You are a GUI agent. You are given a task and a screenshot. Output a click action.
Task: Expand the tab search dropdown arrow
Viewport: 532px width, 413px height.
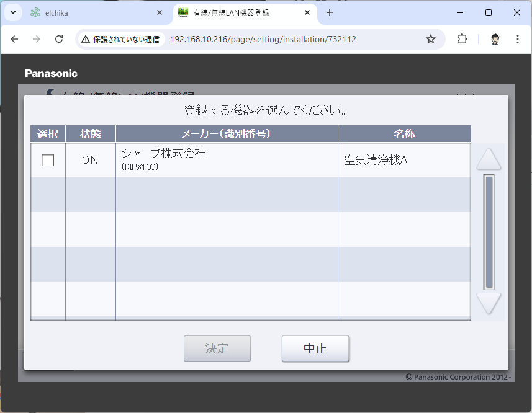pyautogui.click(x=12, y=12)
